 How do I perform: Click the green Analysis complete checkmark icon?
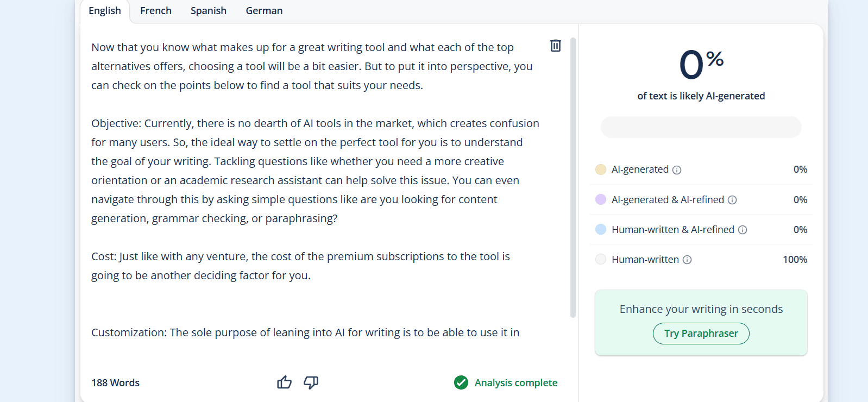pos(461,382)
